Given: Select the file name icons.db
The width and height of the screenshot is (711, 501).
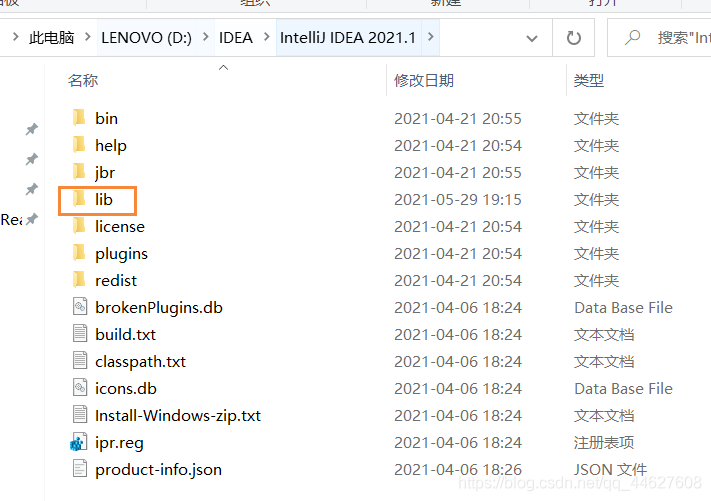Looking at the screenshot, I should (126, 389).
